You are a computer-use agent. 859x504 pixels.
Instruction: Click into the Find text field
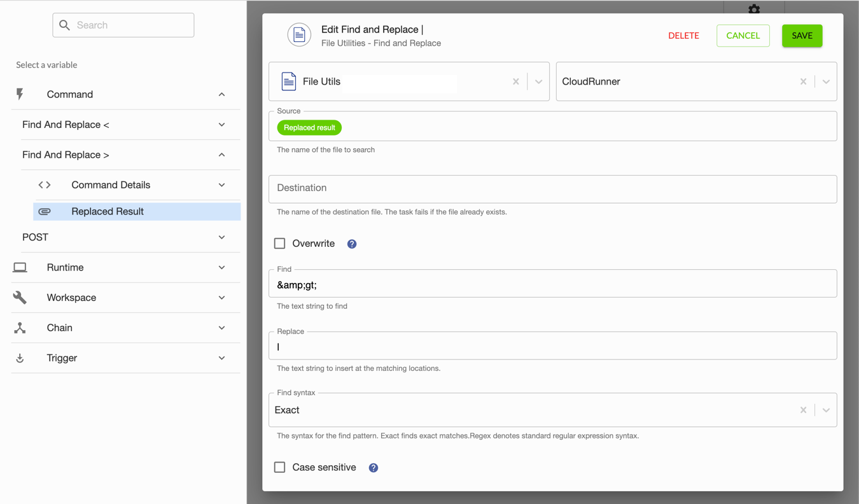[x=552, y=284]
